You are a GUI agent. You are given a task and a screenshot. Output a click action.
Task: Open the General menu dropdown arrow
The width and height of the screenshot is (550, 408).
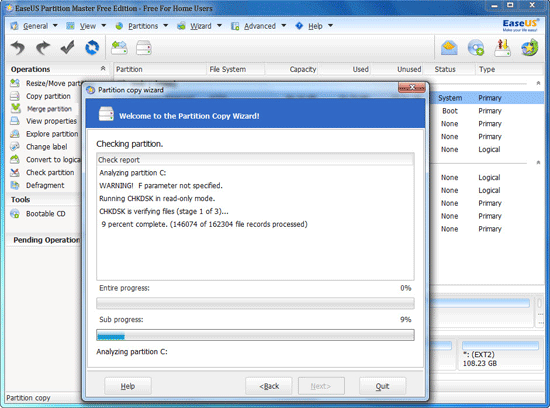coord(55,26)
